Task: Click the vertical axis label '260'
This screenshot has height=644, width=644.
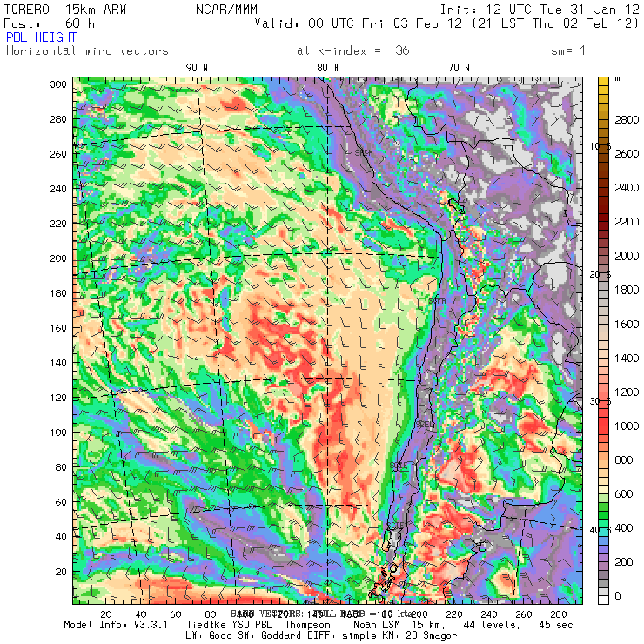Action: pyautogui.click(x=58, y=154)
